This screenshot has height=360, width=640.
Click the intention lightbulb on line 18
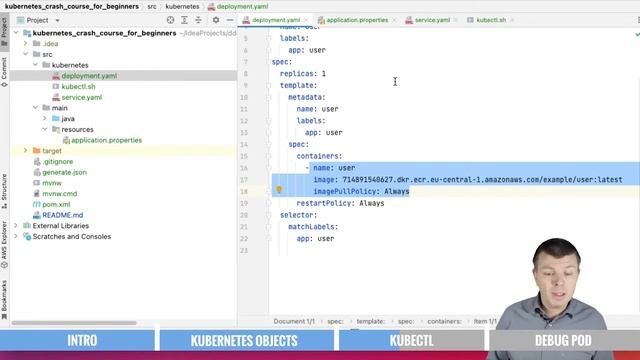(279, 190)
